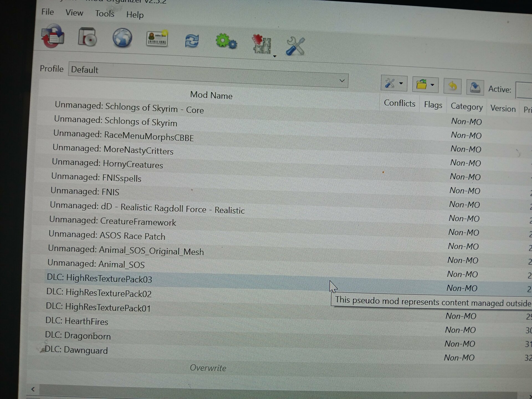
Task: Select Unmanaged: ASOS Race Patch row
Action: click(107, 236)
